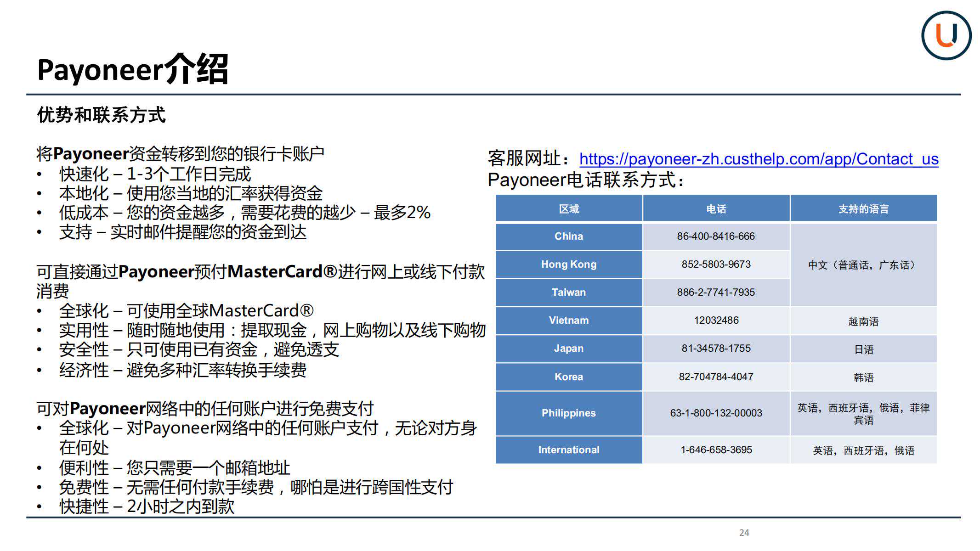Click phone number 63-1-800-132-00003
Viewport: 980px width, 551px height.
click(716, 413)
